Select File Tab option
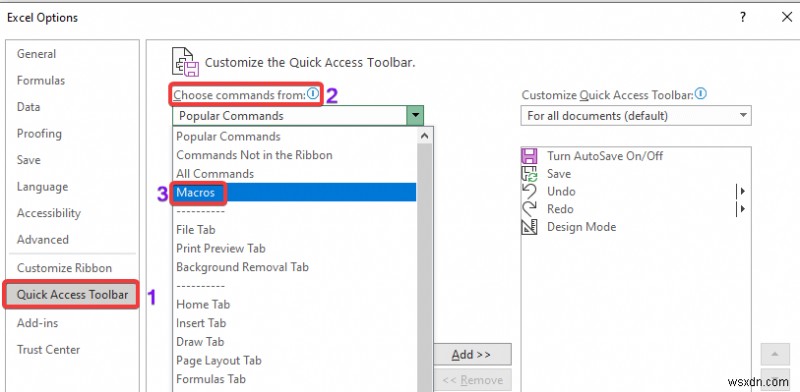This screenshot has width=800, height=392. (196, 230)
